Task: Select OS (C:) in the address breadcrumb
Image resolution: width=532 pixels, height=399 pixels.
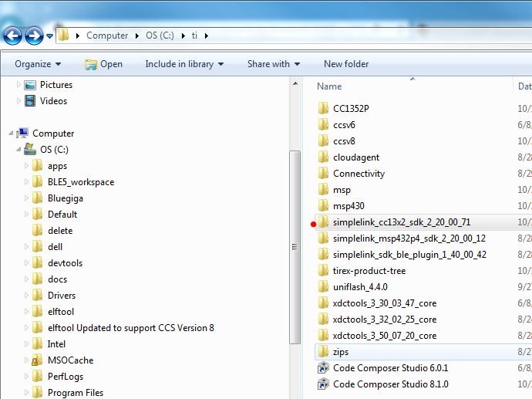Action: click(x=160, y=36)
